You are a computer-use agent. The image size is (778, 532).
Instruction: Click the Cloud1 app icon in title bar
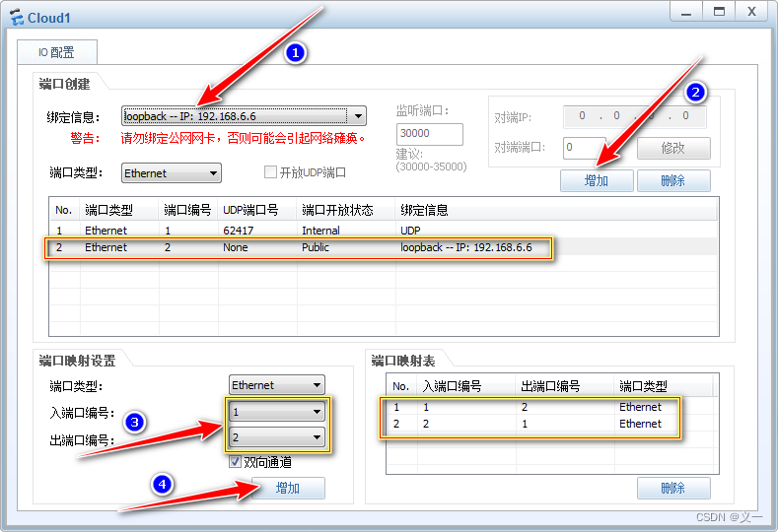click(17, 18)
